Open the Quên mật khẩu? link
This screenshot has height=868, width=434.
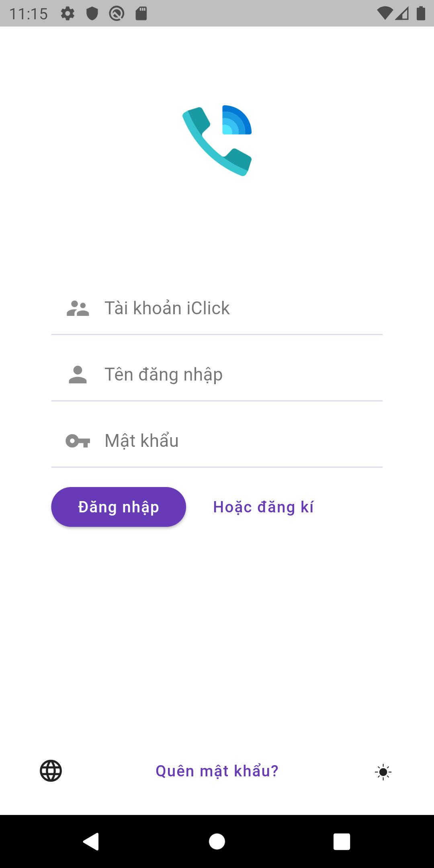(217, 771)
